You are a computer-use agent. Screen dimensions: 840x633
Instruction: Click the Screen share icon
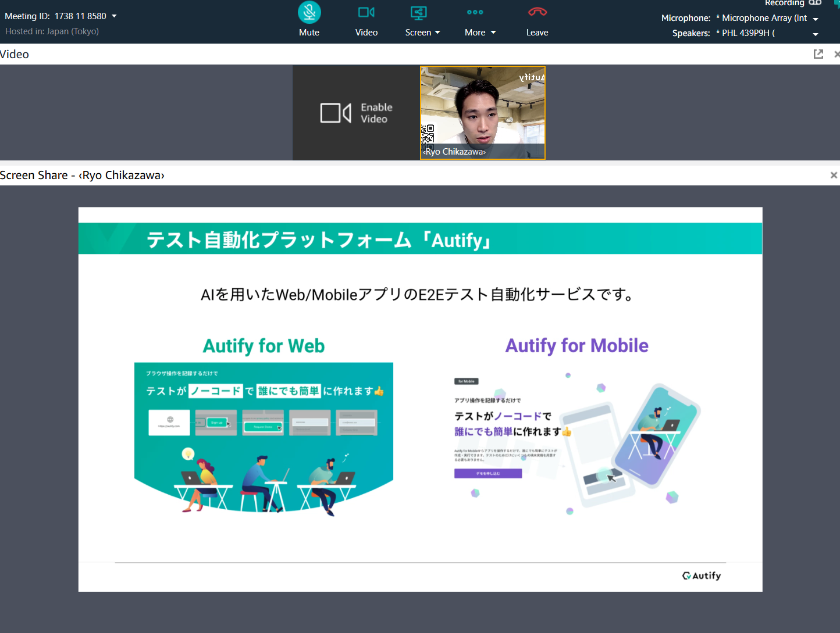pos(418,12)
